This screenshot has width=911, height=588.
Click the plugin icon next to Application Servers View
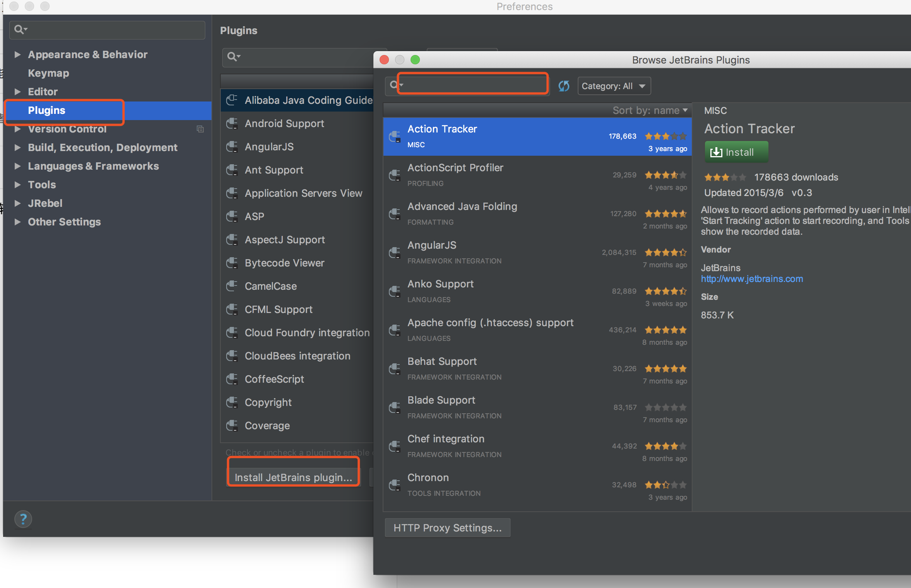tap(232, 193)
